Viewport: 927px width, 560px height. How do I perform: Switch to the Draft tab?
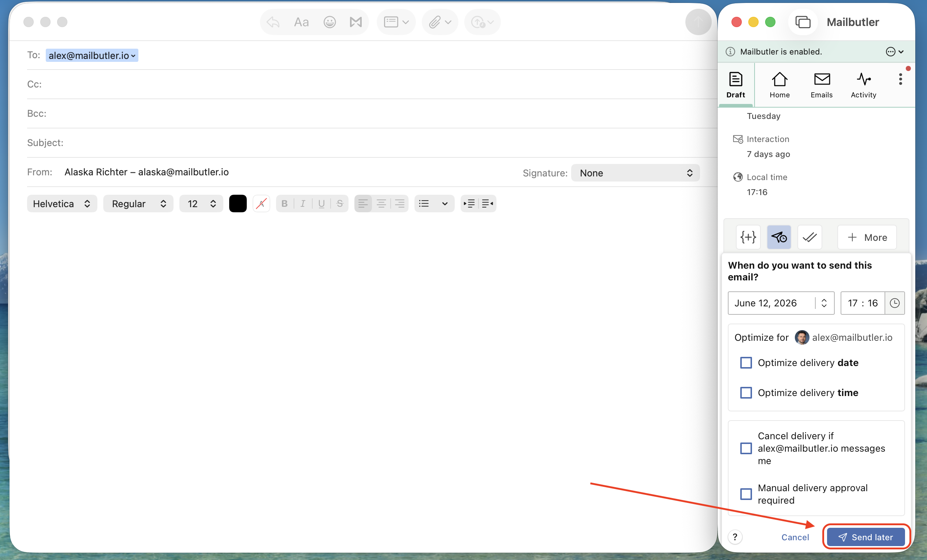click(736, 85)
